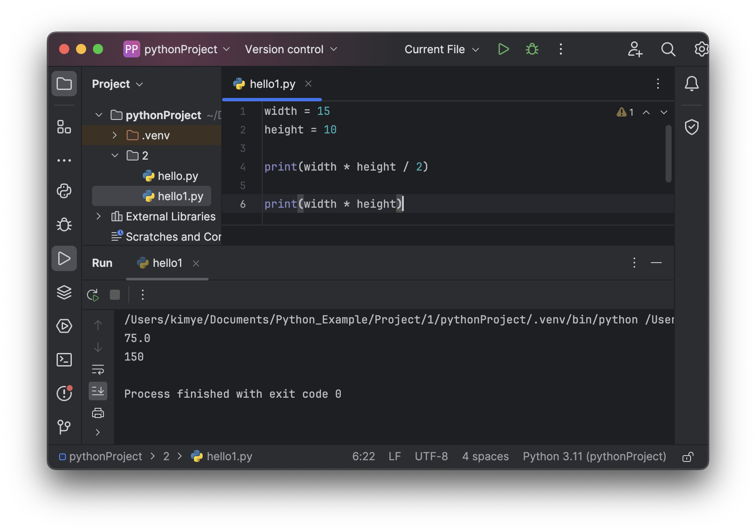Viewport: 756px width, 532px height.
Task: Open the Version control menu
Action: pos(291,49)
